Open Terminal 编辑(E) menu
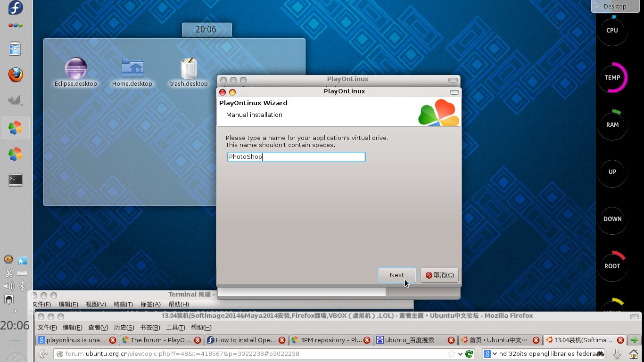Image resolution: width=644 pixels, height=362 pixels. [68, 304]
